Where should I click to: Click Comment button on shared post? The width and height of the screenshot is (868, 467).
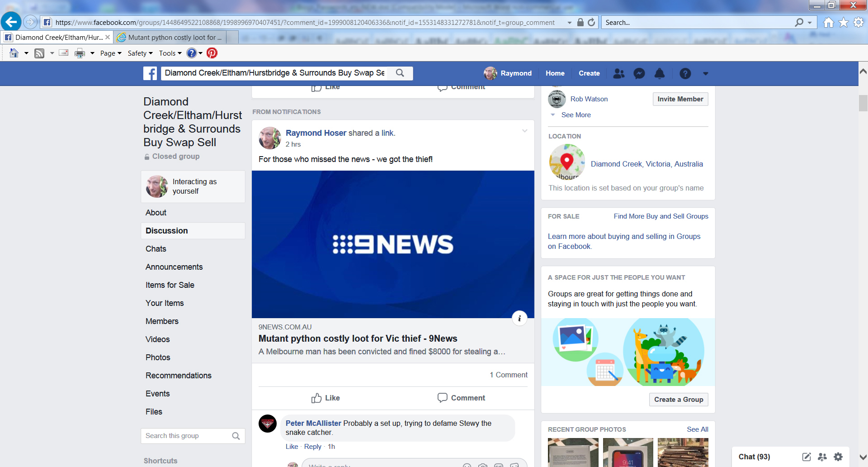(x=461, y=398)
